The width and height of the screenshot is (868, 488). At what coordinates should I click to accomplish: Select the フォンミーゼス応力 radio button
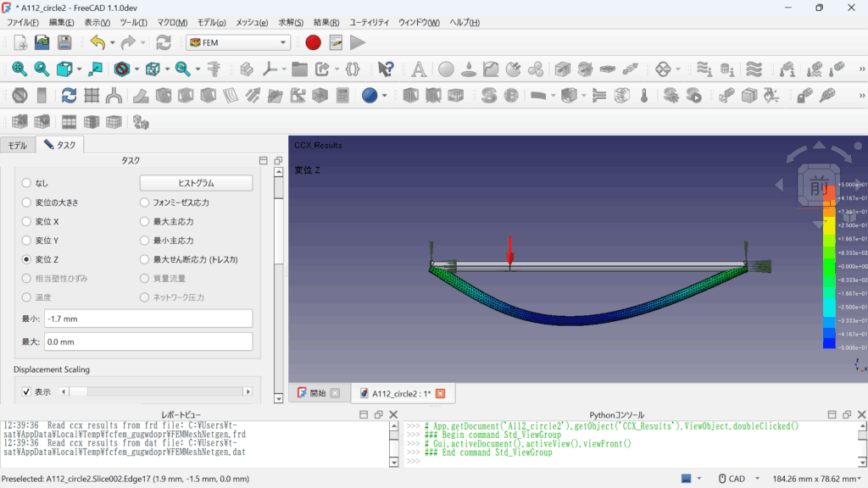tap(145, 202)
